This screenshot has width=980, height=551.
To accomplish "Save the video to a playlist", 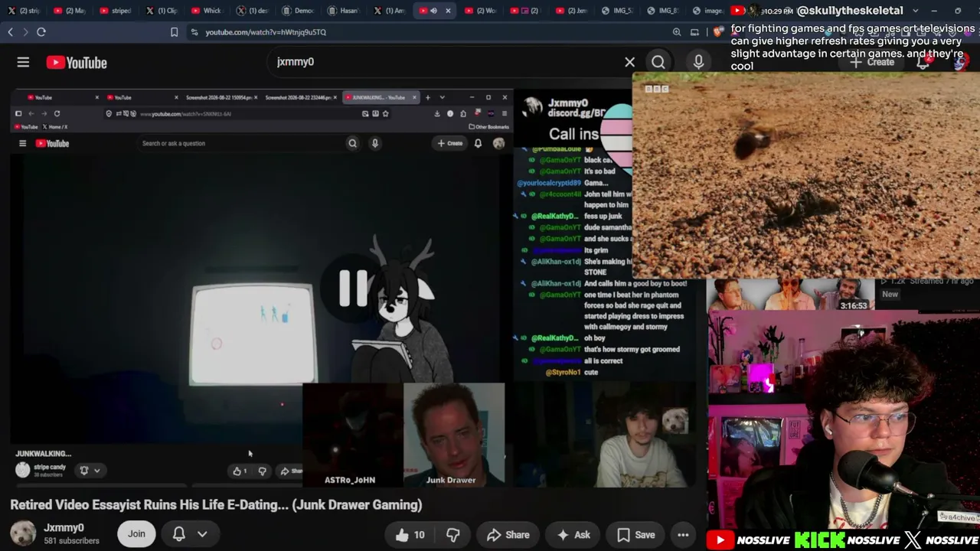I will (x=636, y=535).
